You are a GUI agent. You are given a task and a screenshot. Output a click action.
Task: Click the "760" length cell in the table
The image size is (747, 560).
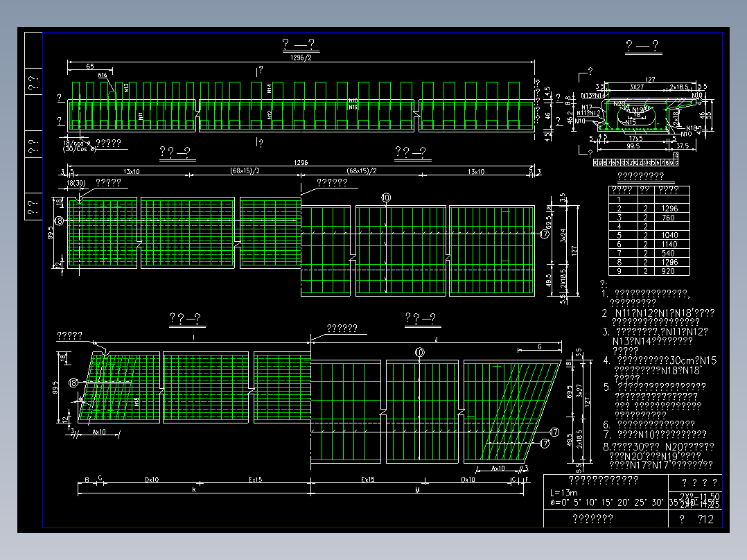click(669, 218)
